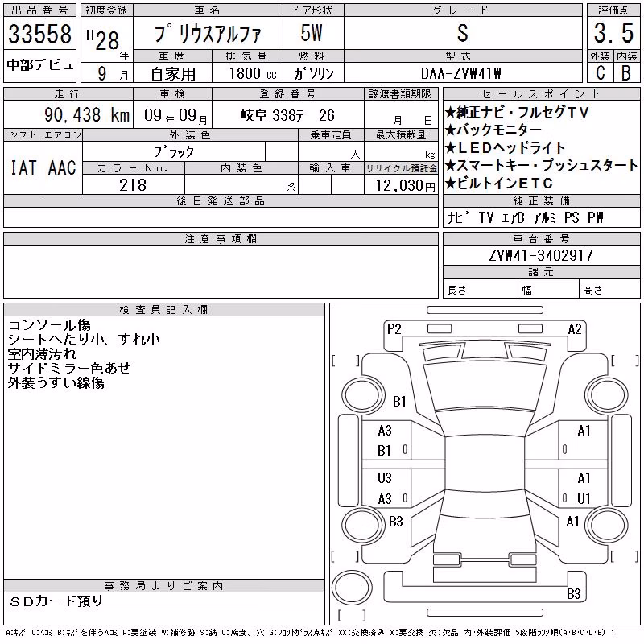Viewport: 644px width, 644px height.
Task: Select P2 damage mark on car diagram
Action: point(394,328)
